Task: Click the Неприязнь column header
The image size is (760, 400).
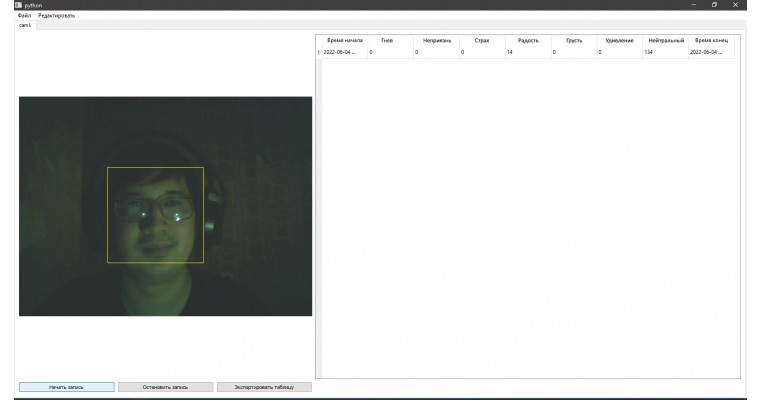Action: [x=437, y=40]
